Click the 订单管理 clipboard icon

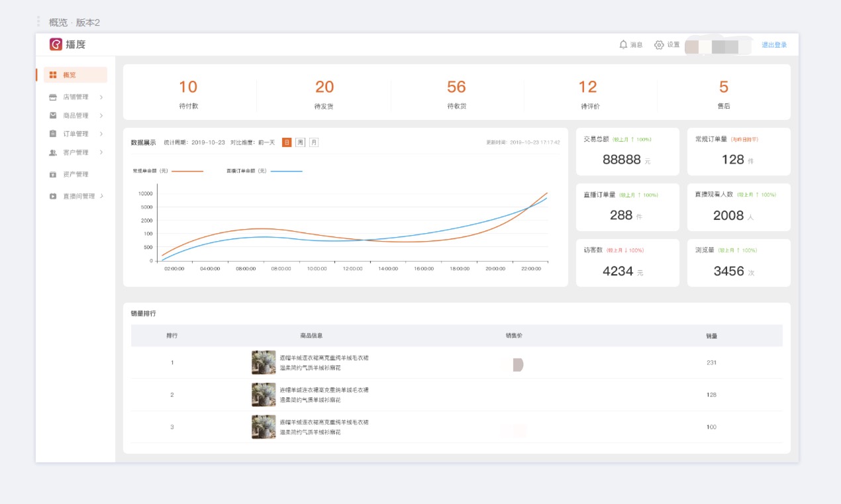tap(53, 134)
